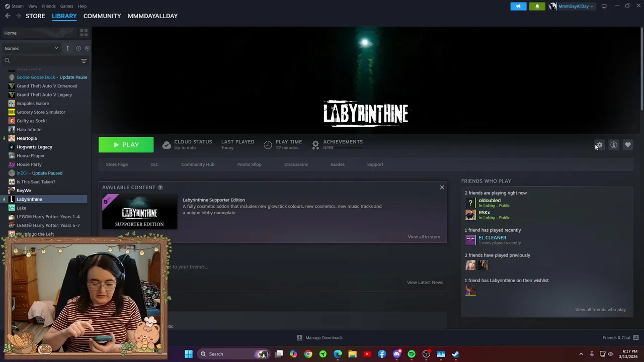Open the Friends menu
Screen dimensions: 644x362
(49, 6)
